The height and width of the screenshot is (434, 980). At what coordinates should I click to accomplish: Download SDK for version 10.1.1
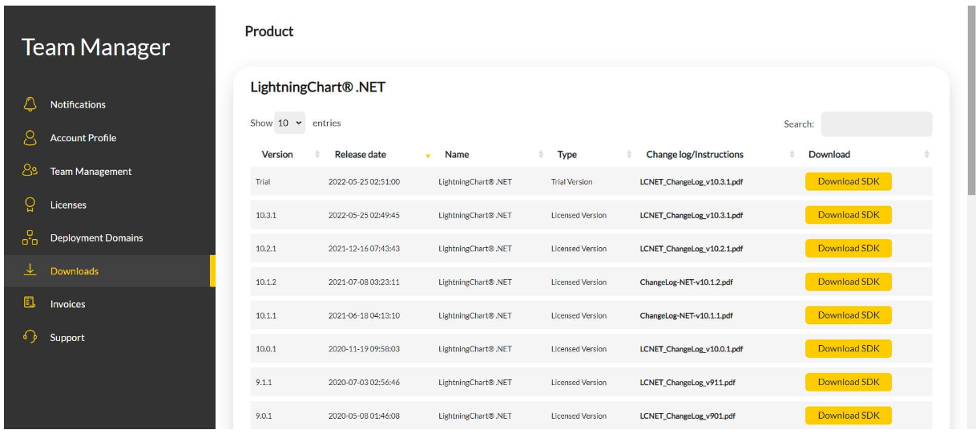849,315
